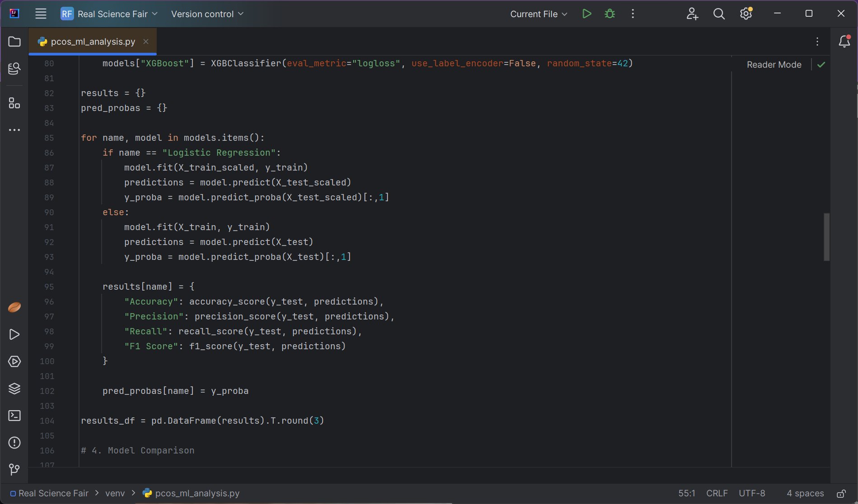Screen dimensions: 858x504
Task: Select the pcos_ml_analysis.py editor tab
Action: (93, 42)
